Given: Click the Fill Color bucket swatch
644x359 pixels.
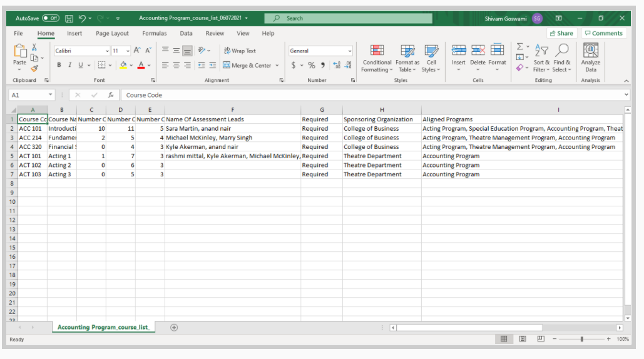Looking at the screenshot, I should [x=123, y=65].
